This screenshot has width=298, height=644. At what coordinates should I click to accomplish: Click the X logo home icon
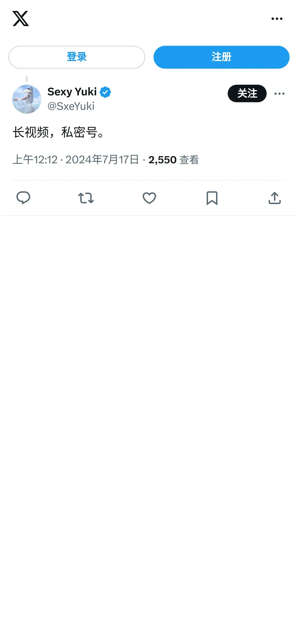[x=21, y=19]
